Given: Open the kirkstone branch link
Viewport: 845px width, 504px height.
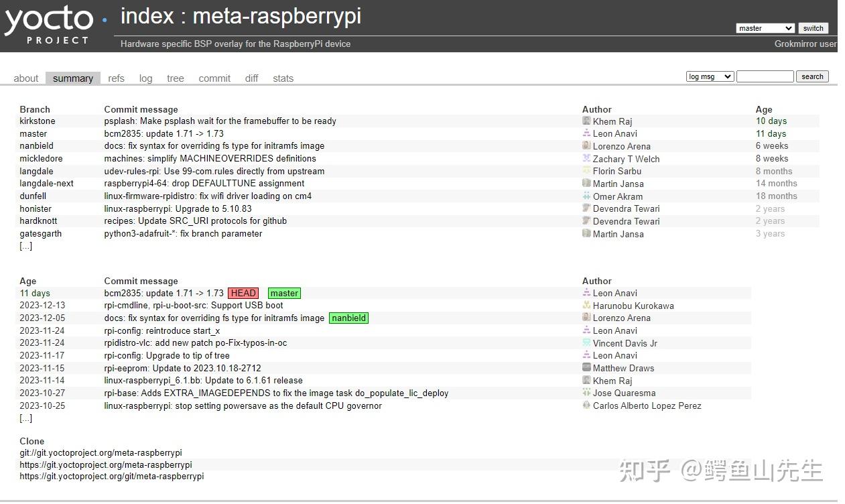Looking at the screenshot, I should (x=38, y=121).
